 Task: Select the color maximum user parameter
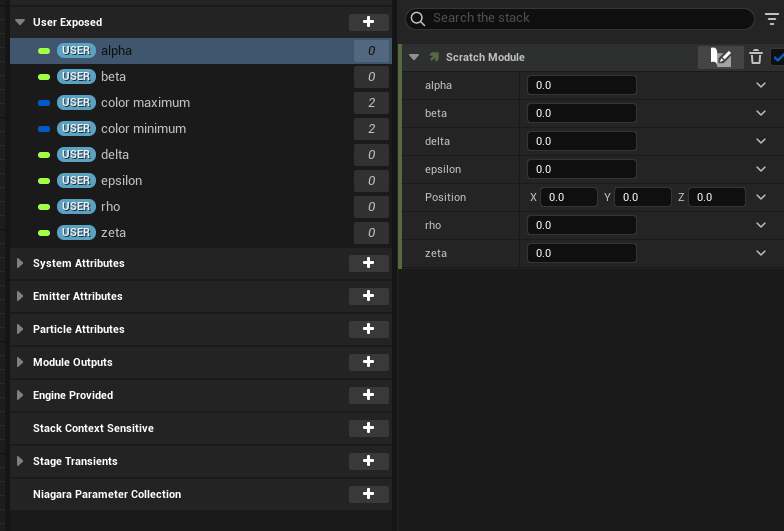145,103
